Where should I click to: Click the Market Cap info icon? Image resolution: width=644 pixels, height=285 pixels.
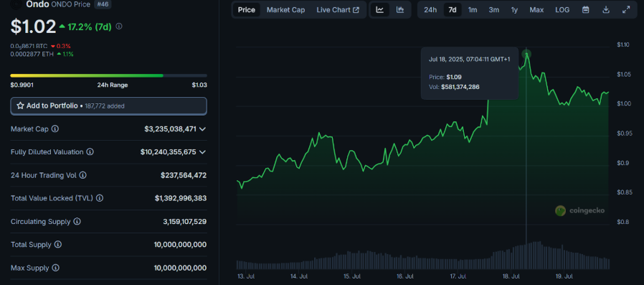(x=55, y=129)
